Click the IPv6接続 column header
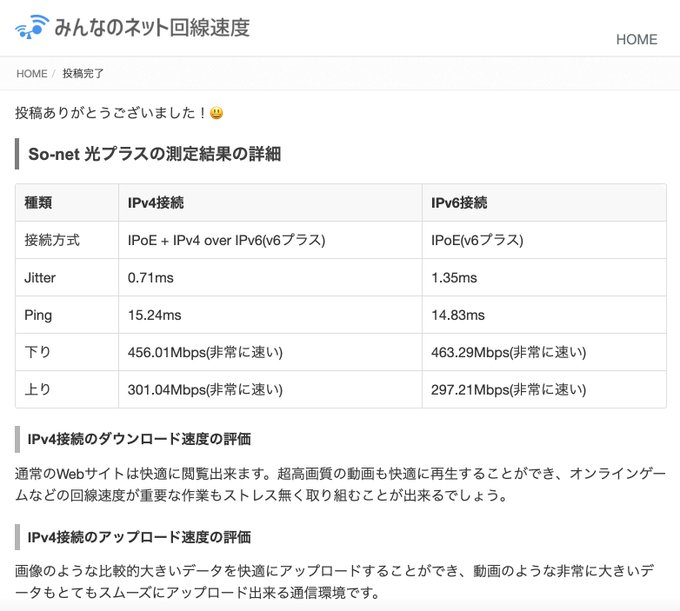The image size is (680, 611). [x=459, y=203]
